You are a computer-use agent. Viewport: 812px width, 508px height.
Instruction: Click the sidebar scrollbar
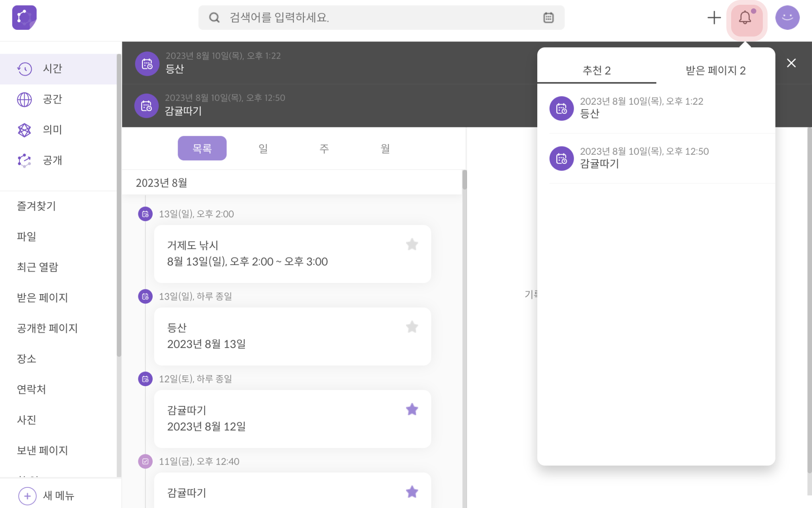coord(119,205)
